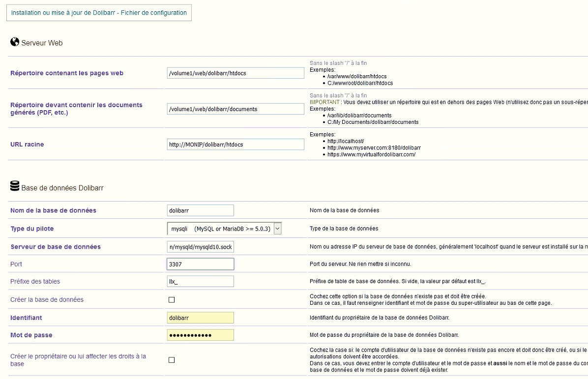Focus the Mot de passe field
588x379 pixels.
pos(200,335)
